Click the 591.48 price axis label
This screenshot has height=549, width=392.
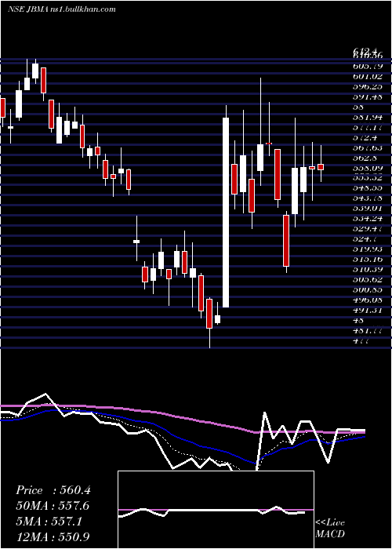click(x=368, y=96)
